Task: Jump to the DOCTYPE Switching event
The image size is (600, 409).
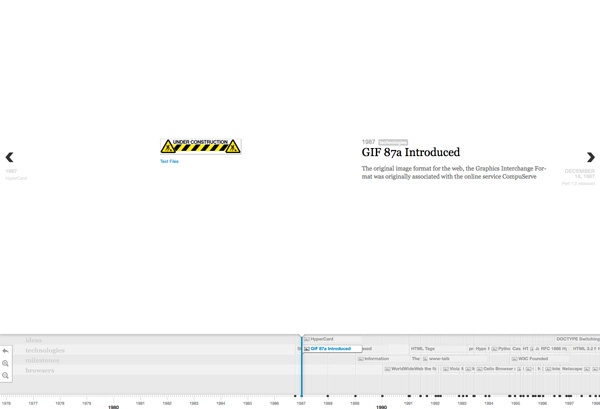Action: click(577, 339)
